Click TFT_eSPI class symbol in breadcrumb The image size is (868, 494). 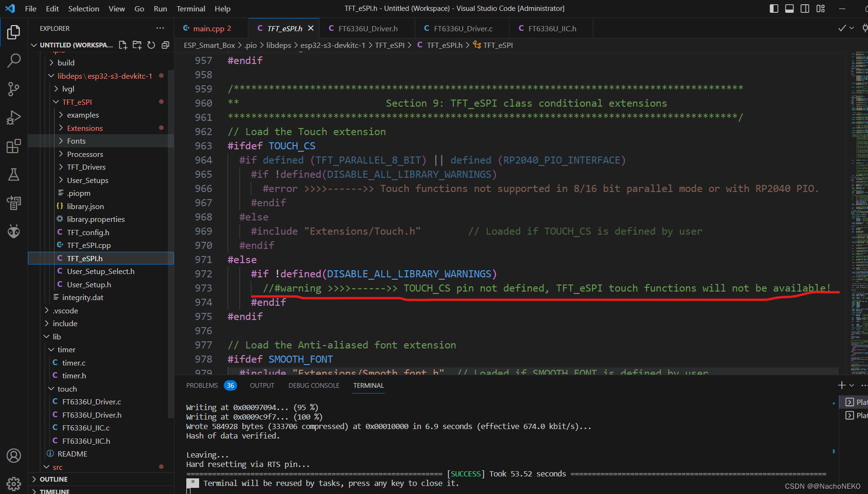(493, 45)
